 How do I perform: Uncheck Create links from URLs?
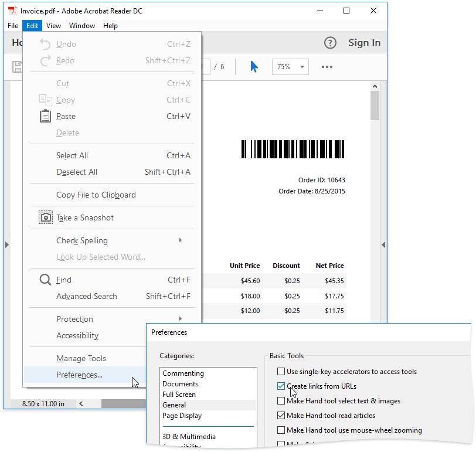point(281,386)
